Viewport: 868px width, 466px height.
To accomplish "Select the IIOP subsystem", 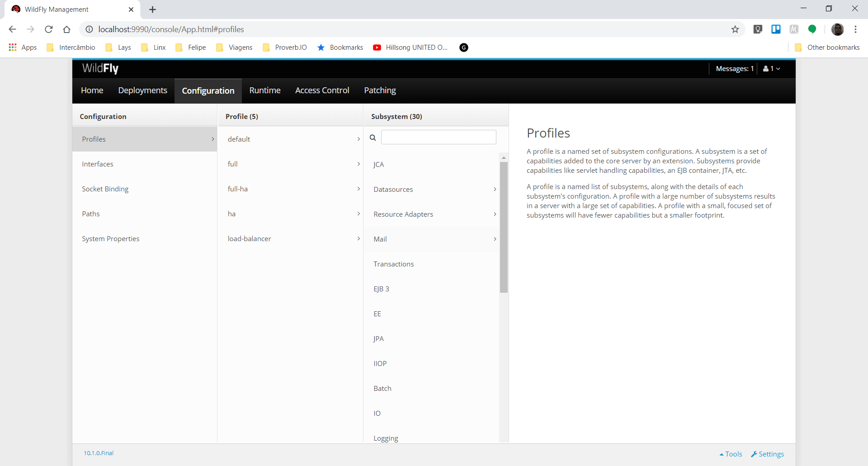I will click(431, 363).
